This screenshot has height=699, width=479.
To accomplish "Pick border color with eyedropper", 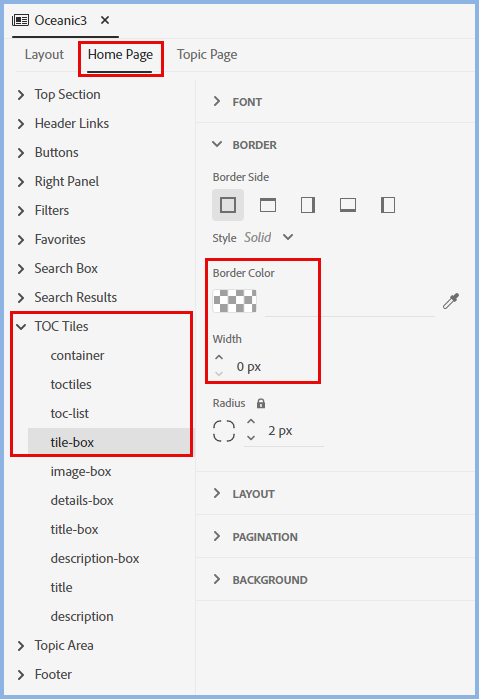I will click(451, 301).
